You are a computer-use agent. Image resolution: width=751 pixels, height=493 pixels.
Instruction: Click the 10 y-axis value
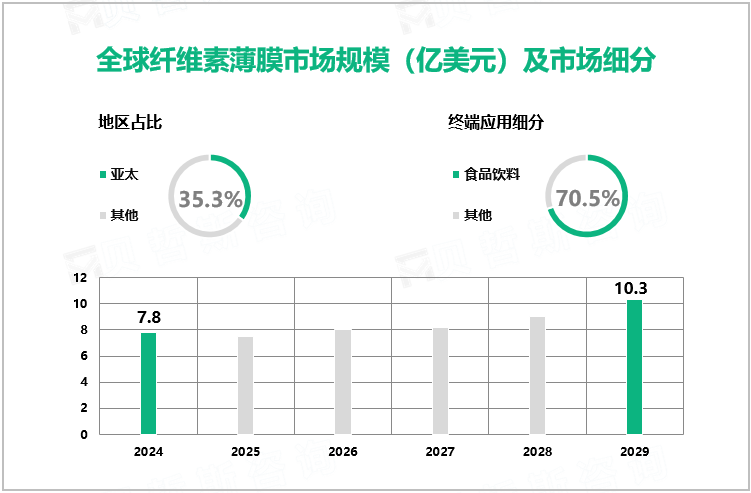tap(80, 304)
